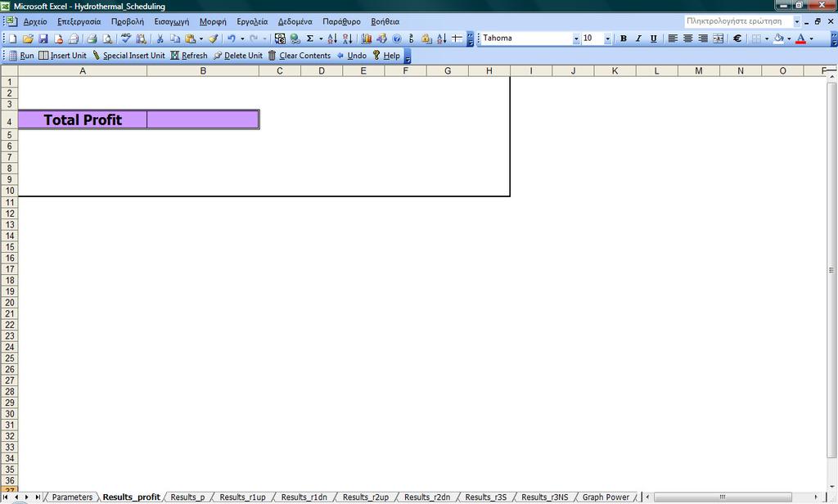Undo last action with the blue arrow icon
The height and width of the screenshot is (504, 838).
232,38
